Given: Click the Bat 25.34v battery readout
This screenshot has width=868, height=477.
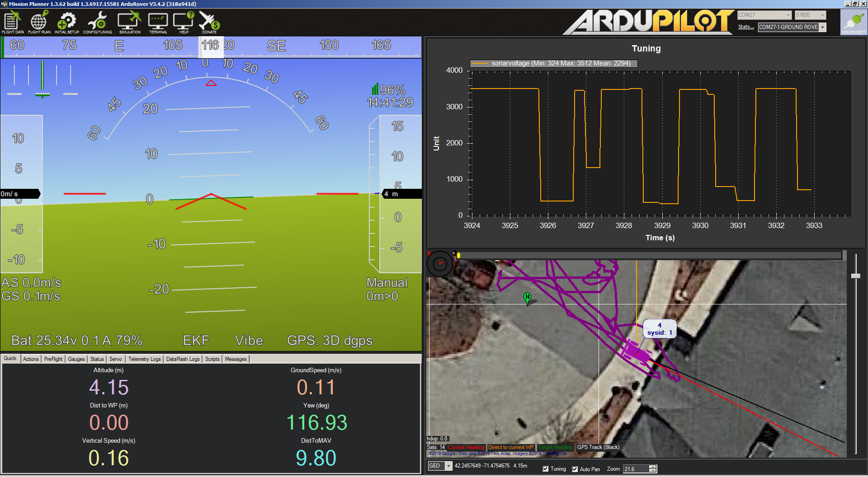Looking at the screenshot, I should (x=77, y=341).
